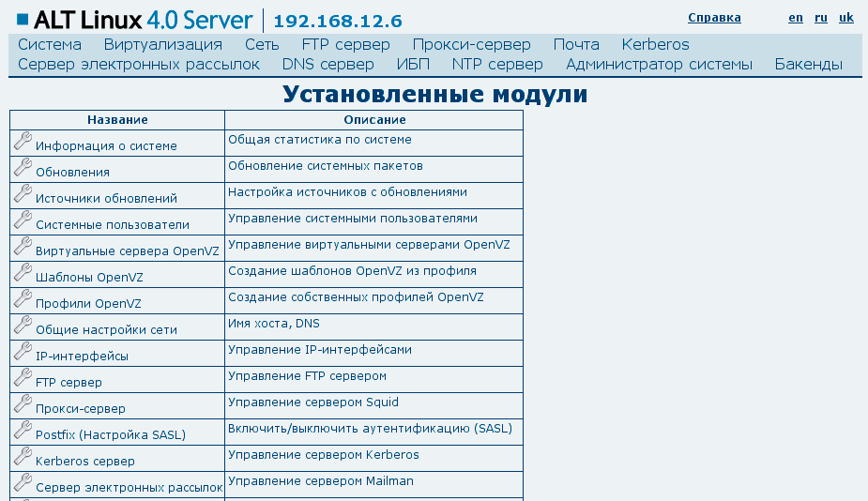Click description 'Включить/выключить аутентификацию (SASL)'

point(371,429)
